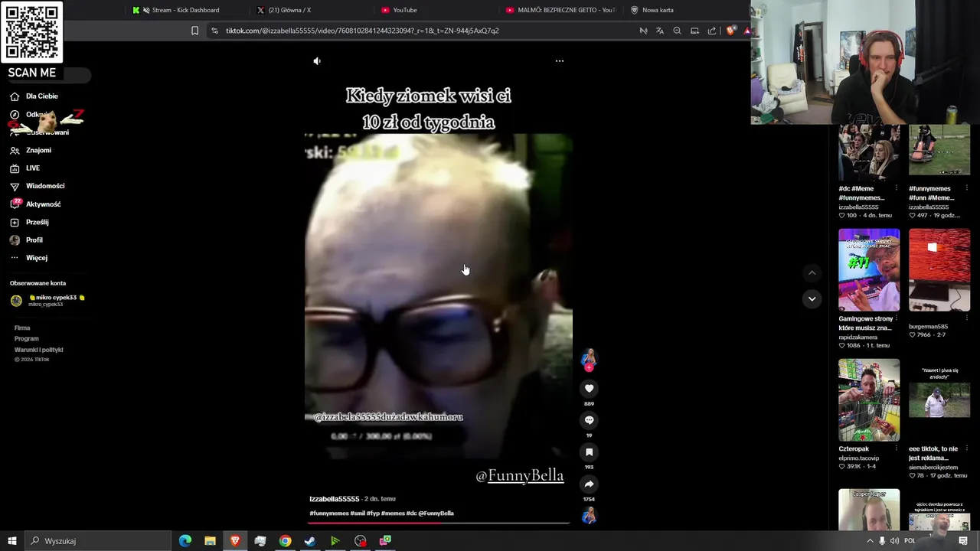Open Warunki i polityki footer link

(38, 350)
